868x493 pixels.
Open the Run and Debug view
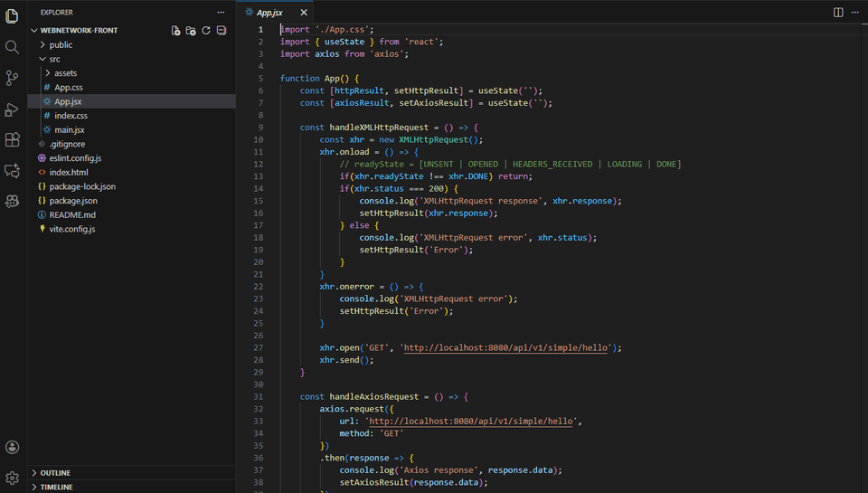(x=13, y=109)
